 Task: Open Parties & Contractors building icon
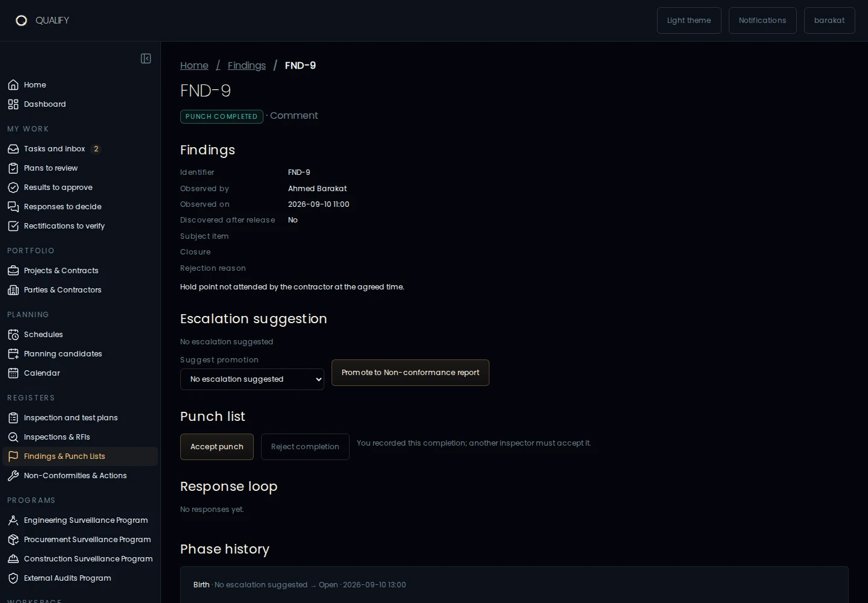(13, 290)
